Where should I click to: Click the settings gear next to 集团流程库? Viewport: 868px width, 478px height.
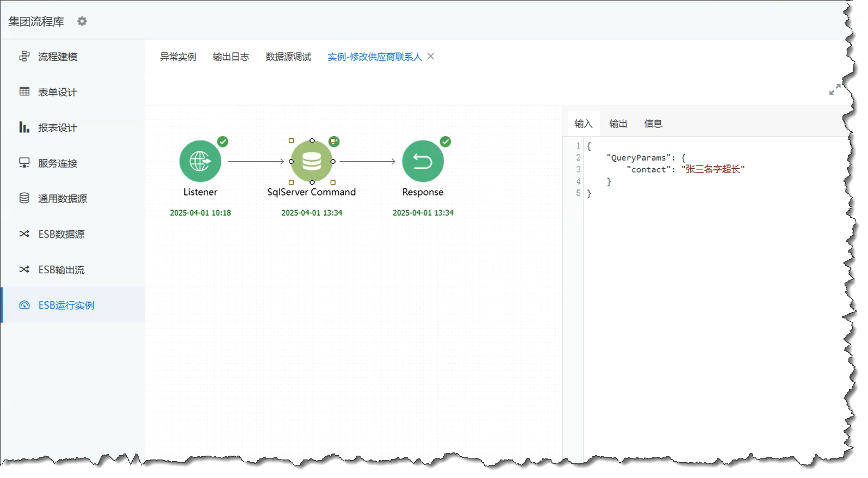click(82, 21)
